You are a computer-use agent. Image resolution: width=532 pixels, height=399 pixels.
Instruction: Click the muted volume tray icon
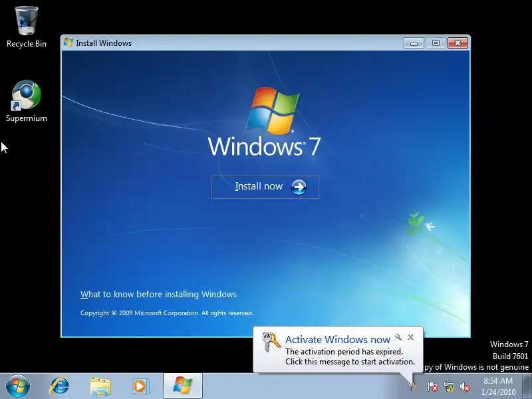tap(465, 386)
